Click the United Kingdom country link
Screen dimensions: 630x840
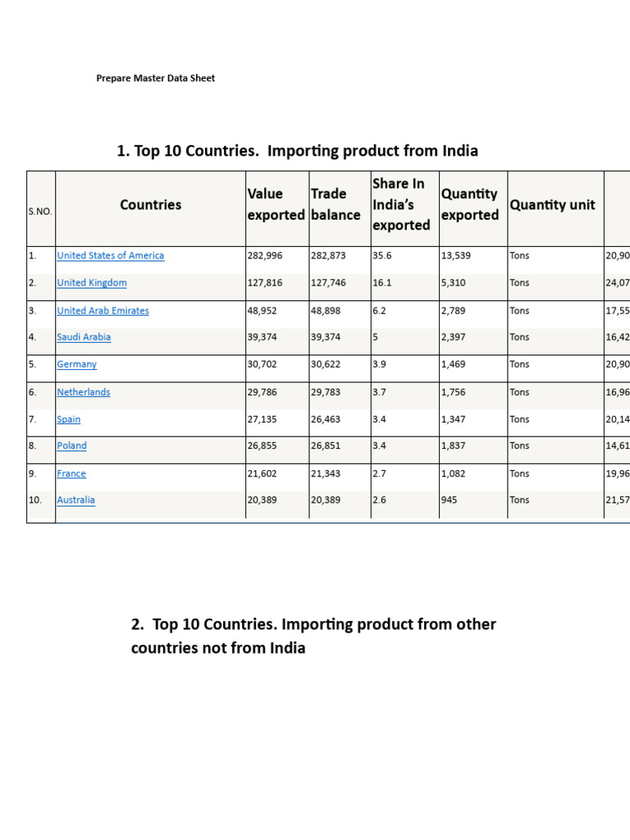pyautogui.click(x=92, y=283)
